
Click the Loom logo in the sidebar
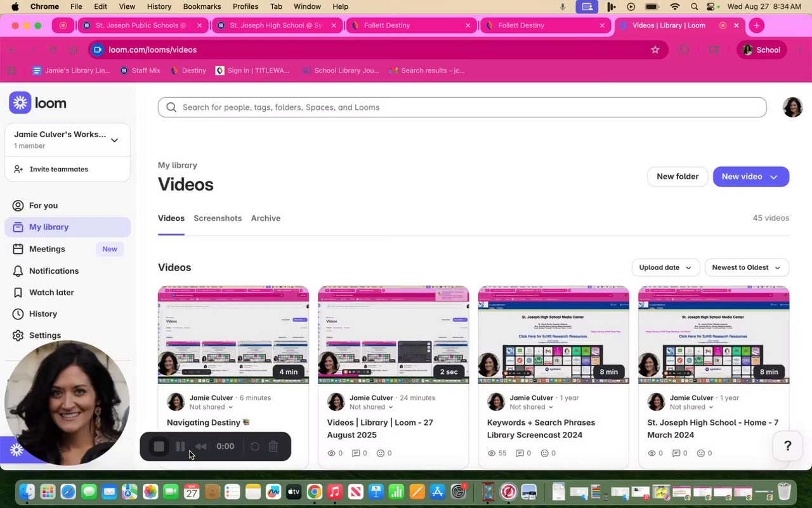click(37, 103)
